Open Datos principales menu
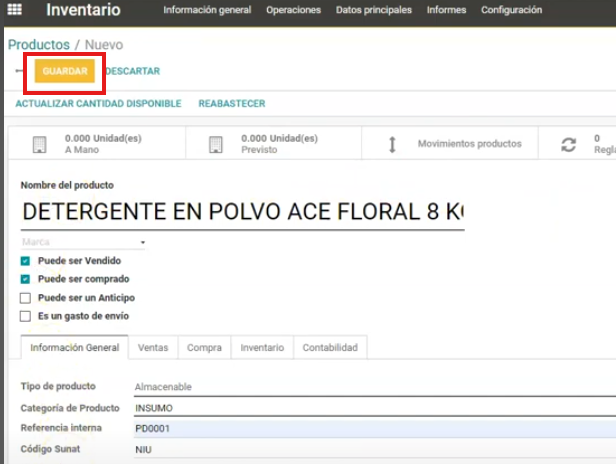 374,10
